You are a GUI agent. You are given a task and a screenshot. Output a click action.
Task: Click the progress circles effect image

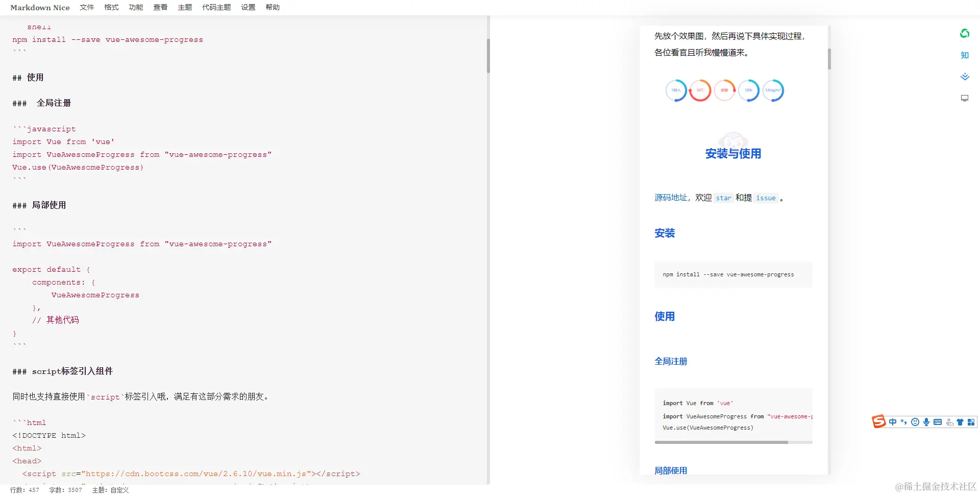click(725, 90)
